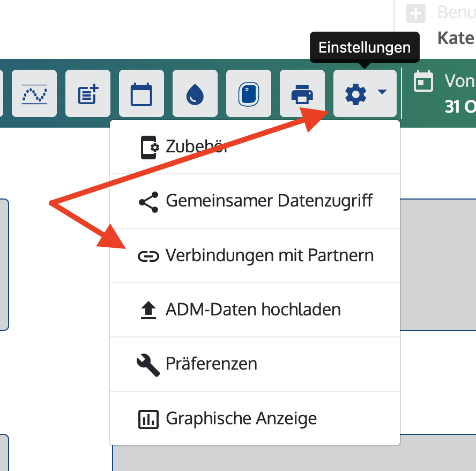Select ADM-Daten hochladen
This screenshot has height=471, width=476.
pyautogui.click(x=255, y=310)
